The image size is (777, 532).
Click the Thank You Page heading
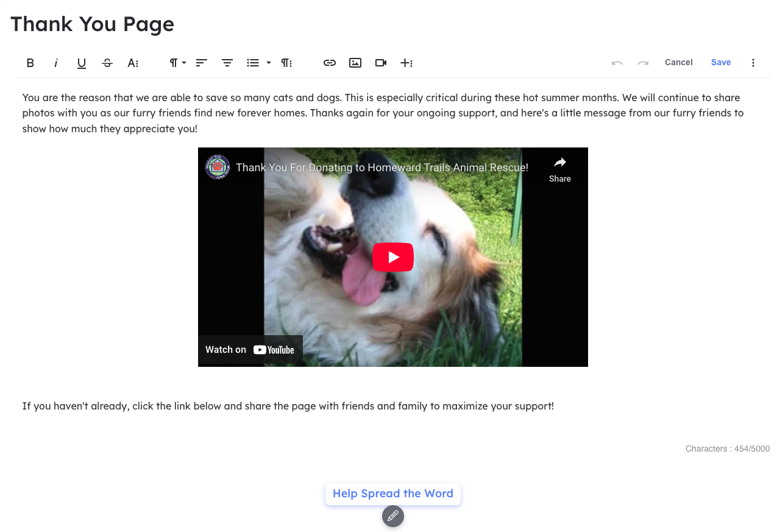[93, 24]
